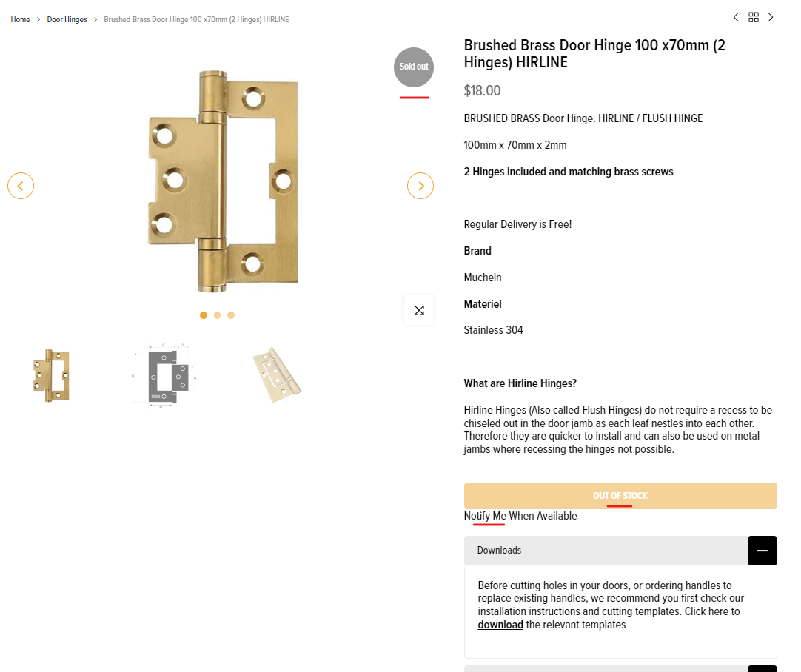
Task: Click the underlined download templates link
Action: pyautogui.click(x=500, y=625)
